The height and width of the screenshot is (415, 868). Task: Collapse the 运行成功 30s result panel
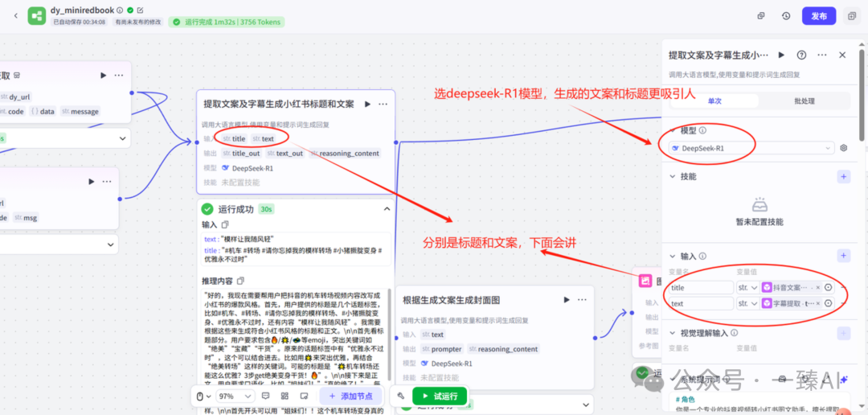(x=387, y=209)
